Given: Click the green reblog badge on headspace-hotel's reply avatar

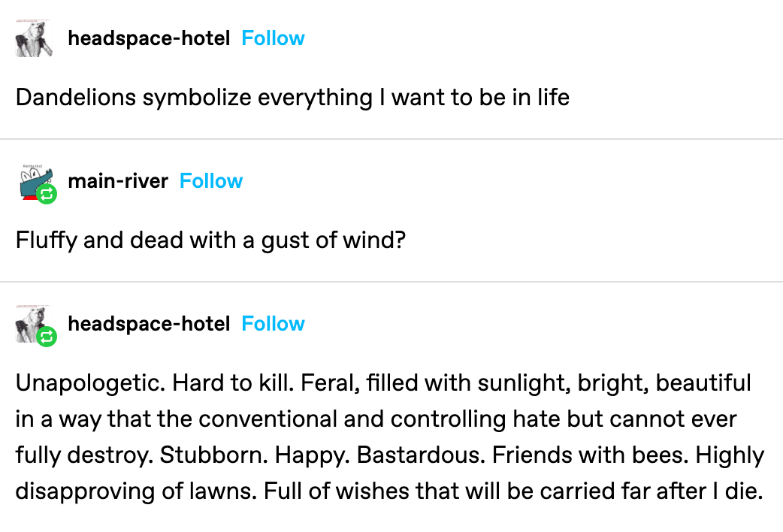Looking at the screenshot, I should pos(47,337).
